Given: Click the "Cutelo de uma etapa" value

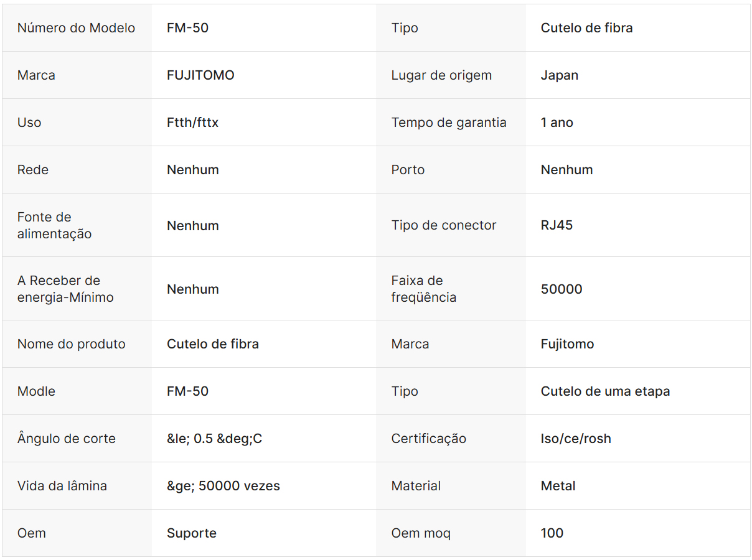Looking at the screenshot, I should tap(605, 391).
